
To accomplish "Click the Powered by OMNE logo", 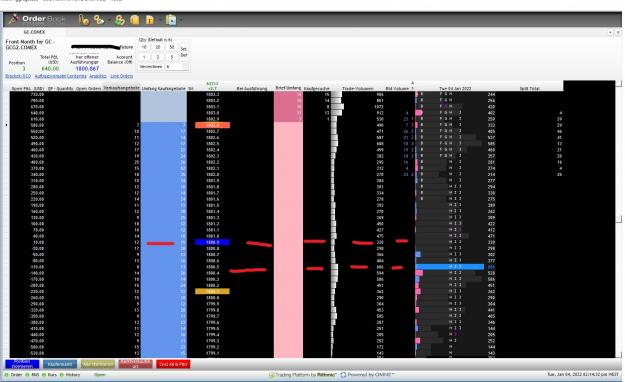I will click(369, 375).
